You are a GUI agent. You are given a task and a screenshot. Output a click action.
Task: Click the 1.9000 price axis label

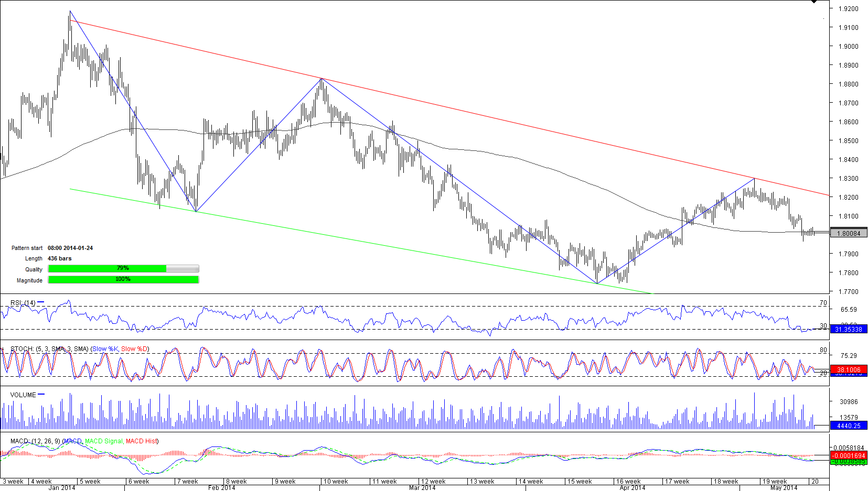point(848,46)
